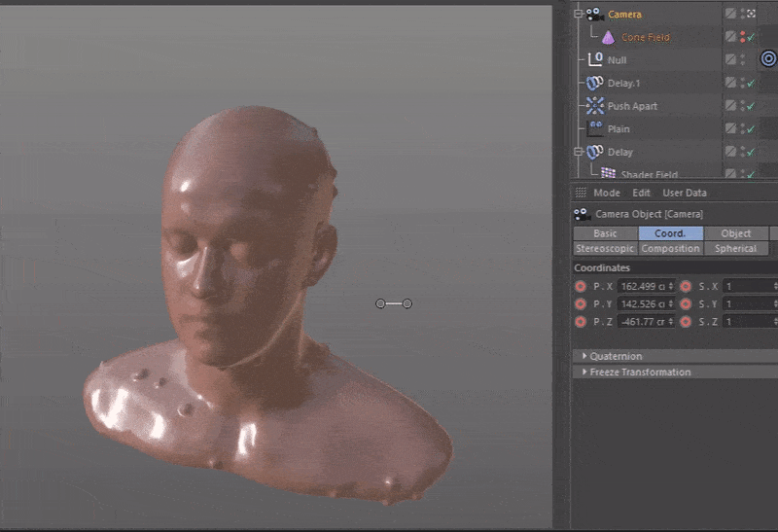
Task: Disable the Push Apart green checkmark
Action: coord(751,106)
